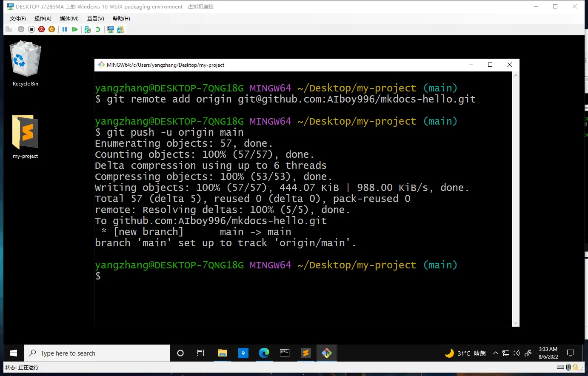Screen dimensions: 588x376
Task: Open the 媒体(M) menu
Action: pos(69,19)
